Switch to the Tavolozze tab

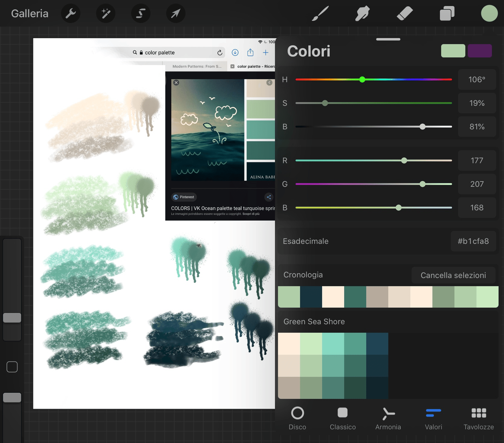click(x=479, y=419)
